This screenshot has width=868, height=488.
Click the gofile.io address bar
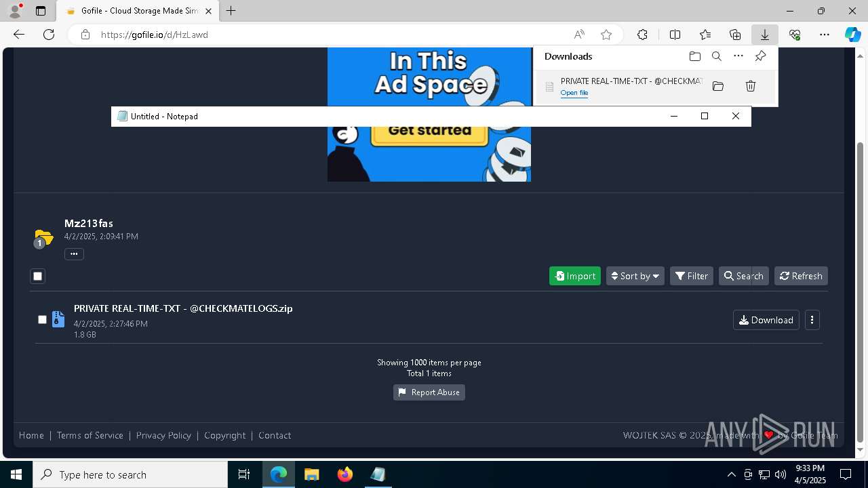[x=325, y=35]
